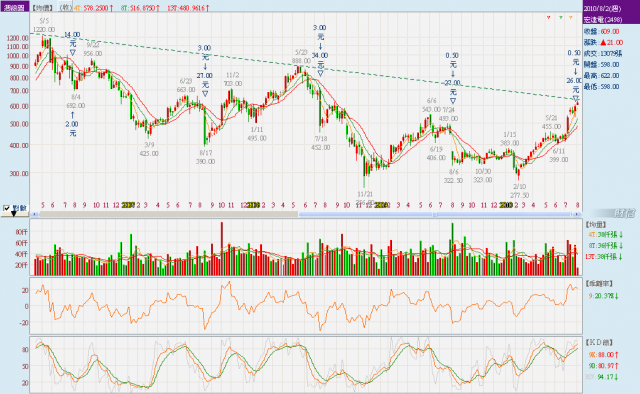Screen dimensions: 640x394
Task: Click the 11/2 703.00 peak label
Action: [x=233, y=79]
